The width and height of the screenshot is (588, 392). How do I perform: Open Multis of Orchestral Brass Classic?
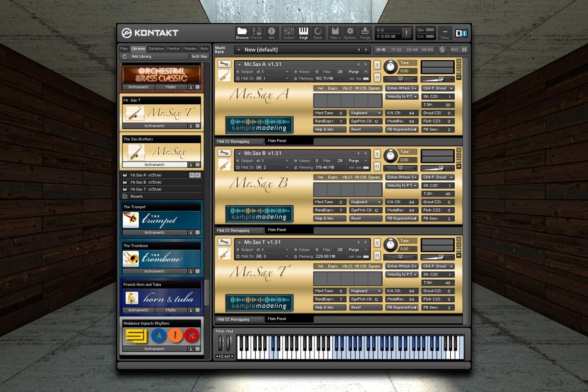point(171,87)
